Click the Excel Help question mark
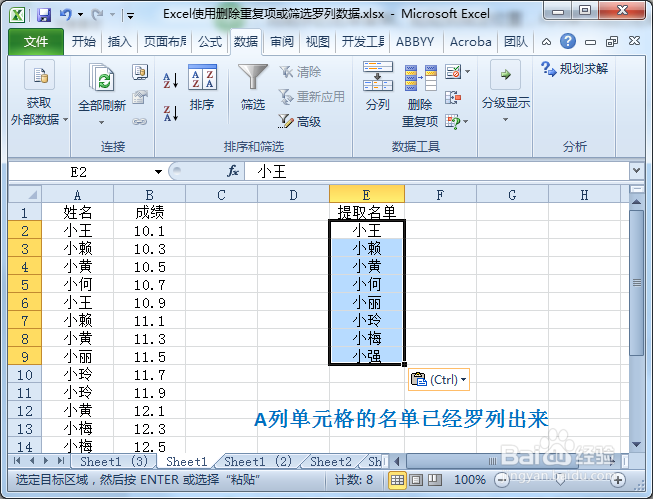This screenshot has width=653, height=499. 568,41
